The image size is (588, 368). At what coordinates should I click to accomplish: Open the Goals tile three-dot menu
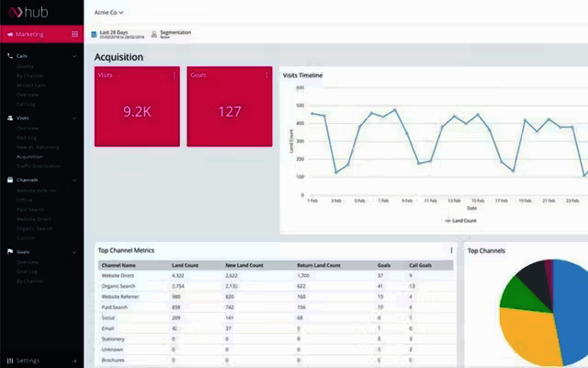[x=266, y=75]
